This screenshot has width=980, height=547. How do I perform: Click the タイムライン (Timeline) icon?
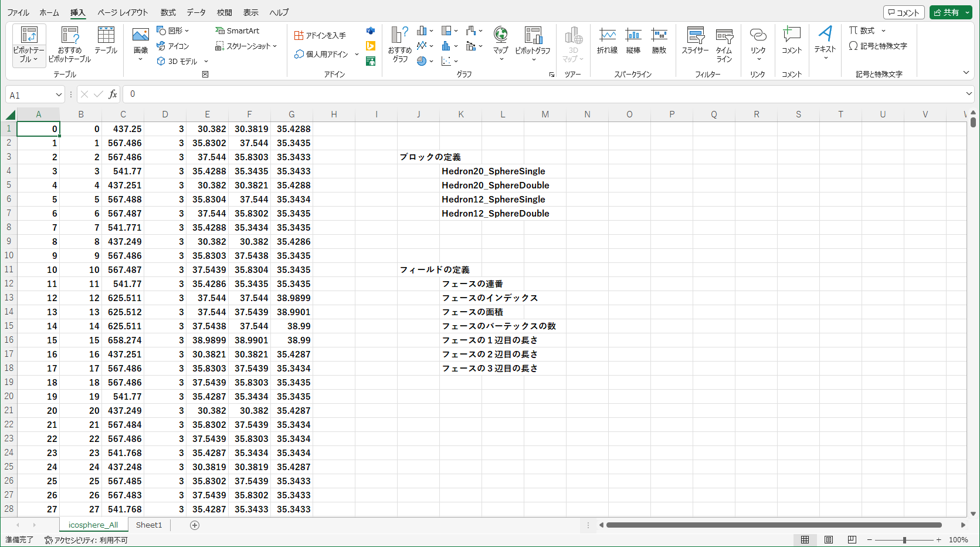point(724,35)
